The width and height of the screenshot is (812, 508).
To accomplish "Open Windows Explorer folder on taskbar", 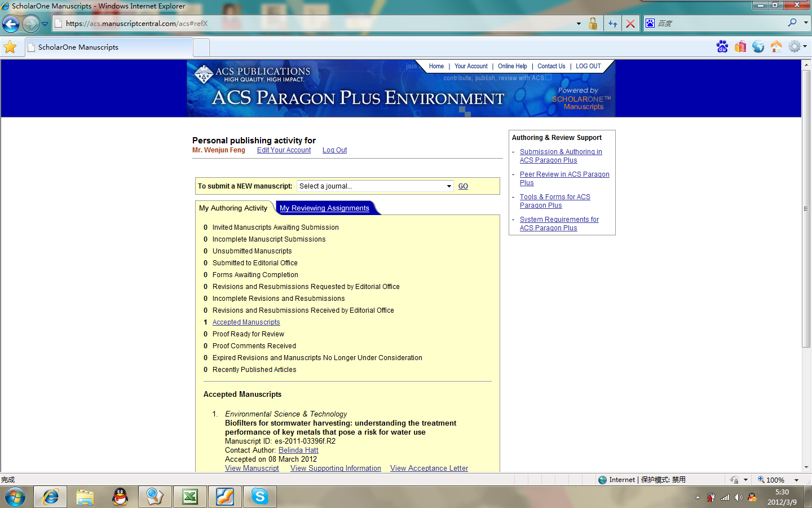I will (85, 497).
